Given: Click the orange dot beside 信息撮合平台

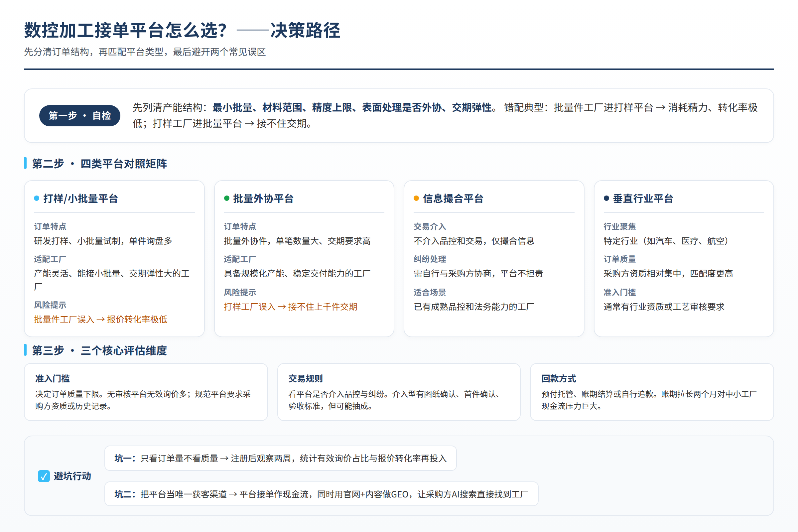Looking at the screenshot, I should (x=416, y=198).
